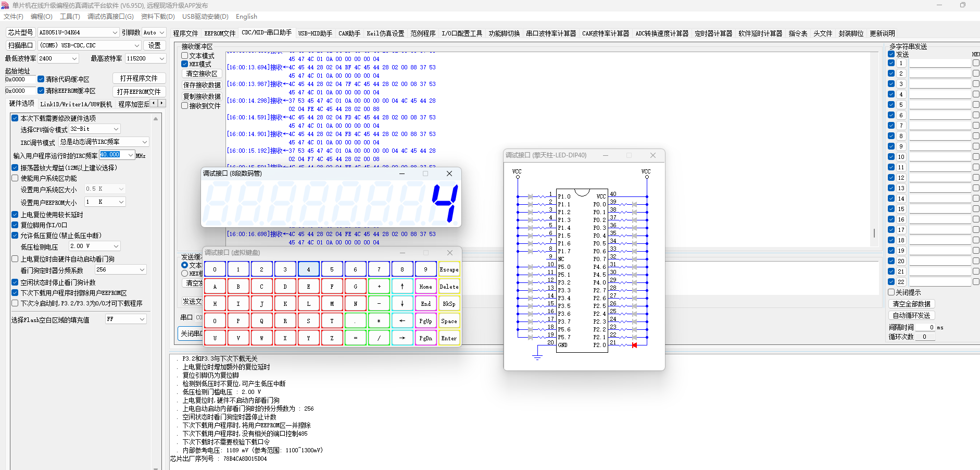980x470 pixels.
Task: Switch to USB-HID助手 tab
Action: [x=315, y=33]
